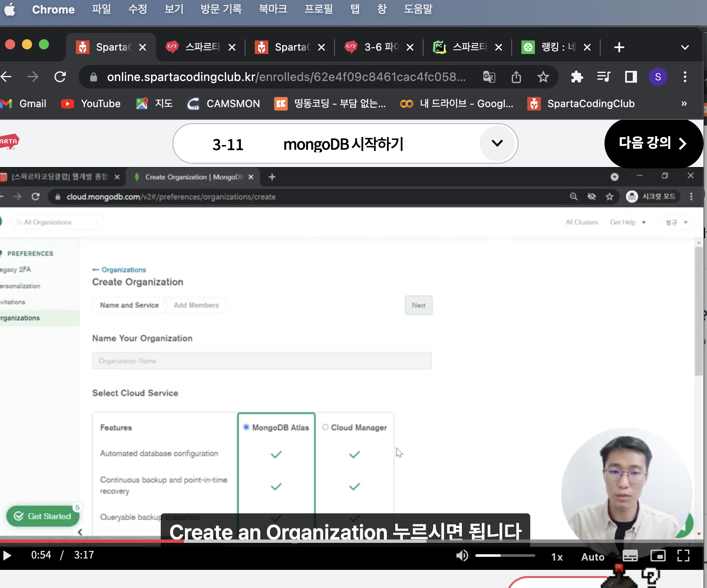Toggle video subtitles icon
707x588 pixels.
[x=630, y=556]
